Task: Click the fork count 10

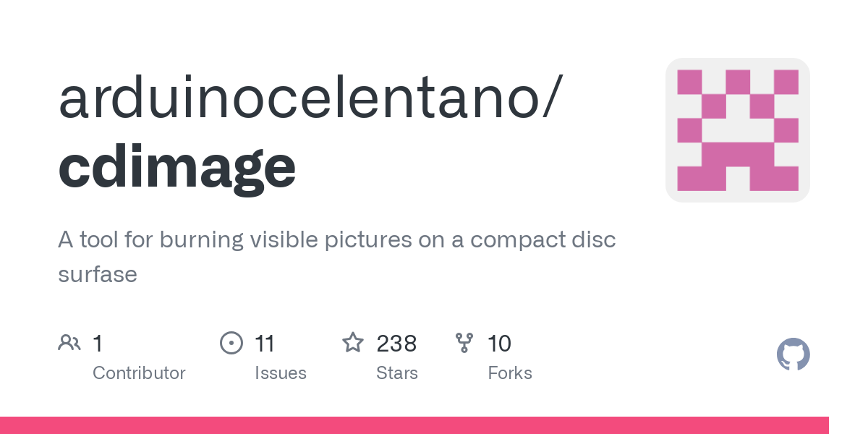Action: (499, 343)
